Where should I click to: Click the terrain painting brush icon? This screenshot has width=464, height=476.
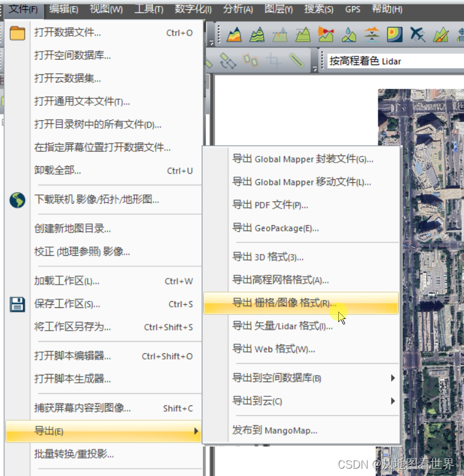click(x=441, y=34)
